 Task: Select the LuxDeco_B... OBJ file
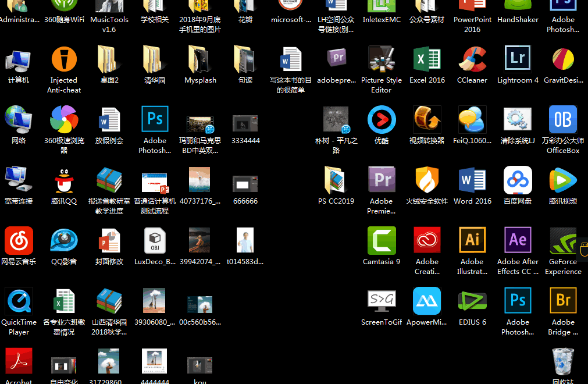(155, 241)
